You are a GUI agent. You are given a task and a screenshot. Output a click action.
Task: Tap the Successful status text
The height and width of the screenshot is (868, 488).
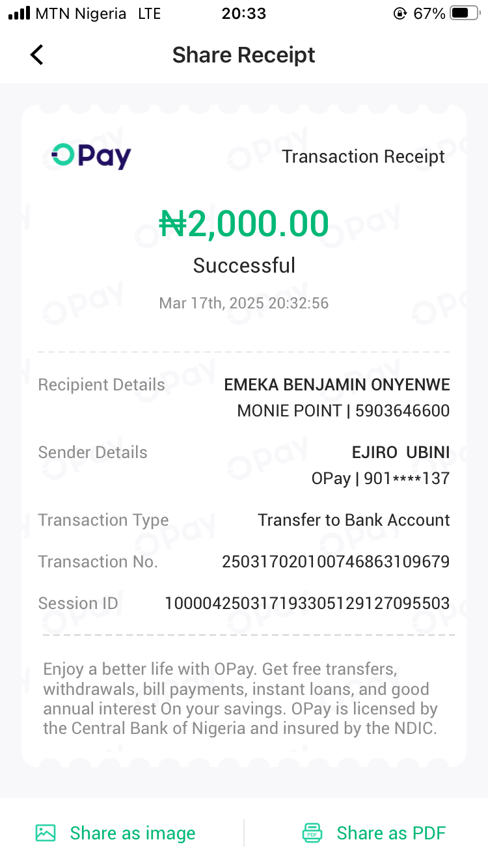tap(244, 265)
